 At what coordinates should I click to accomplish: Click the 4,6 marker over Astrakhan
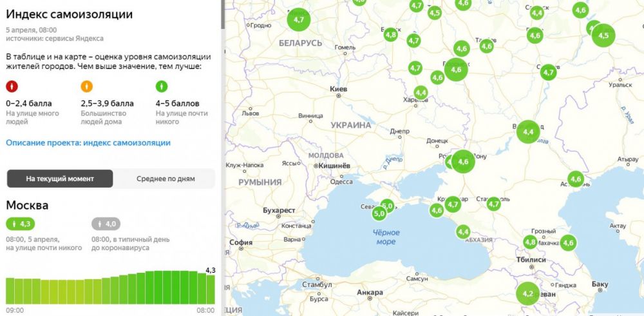pyautogui.click(x=576, y=179)
